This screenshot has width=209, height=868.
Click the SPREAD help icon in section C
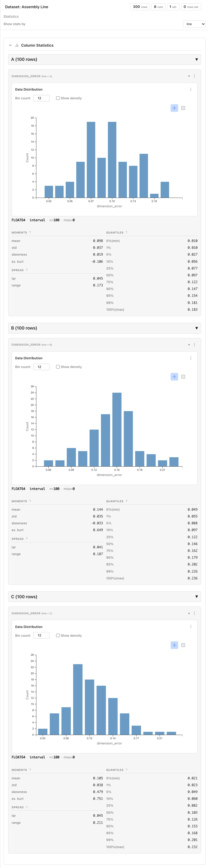pos(27,807)
